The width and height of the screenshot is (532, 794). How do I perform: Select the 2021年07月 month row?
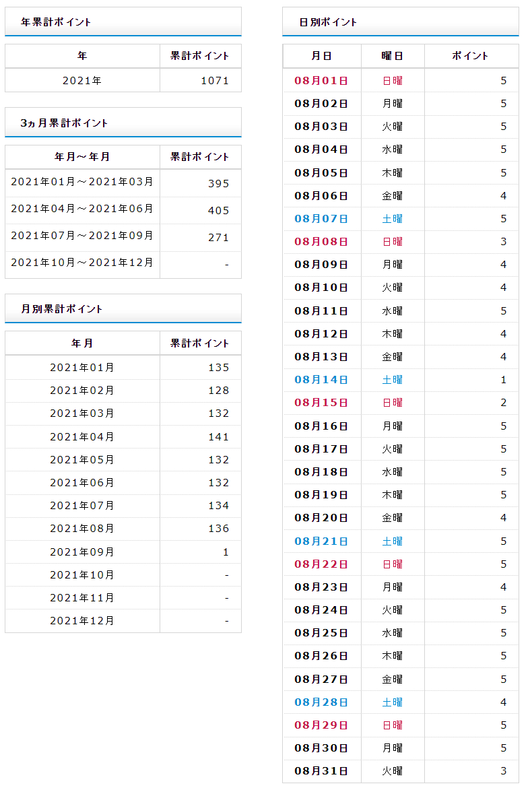point(123,505)
